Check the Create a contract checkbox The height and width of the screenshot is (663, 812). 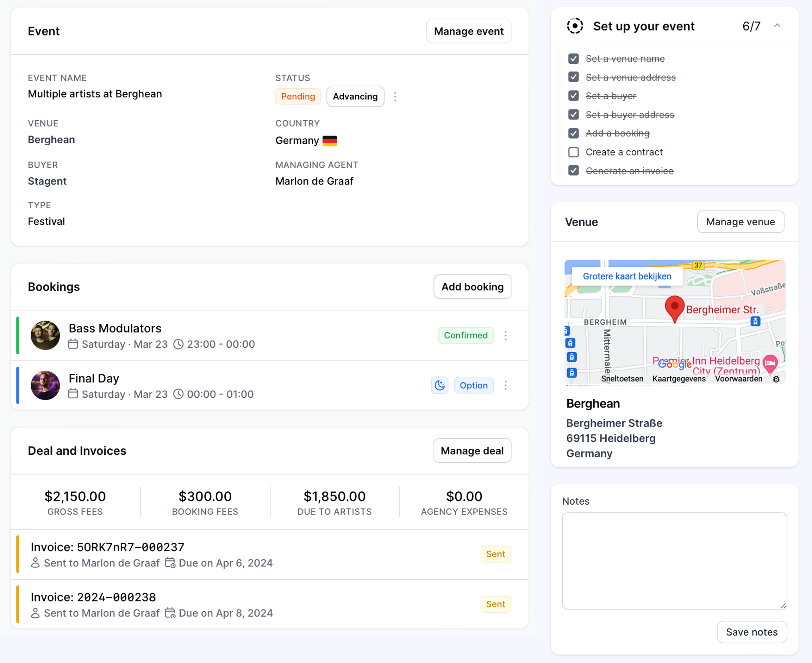point(573,152)
